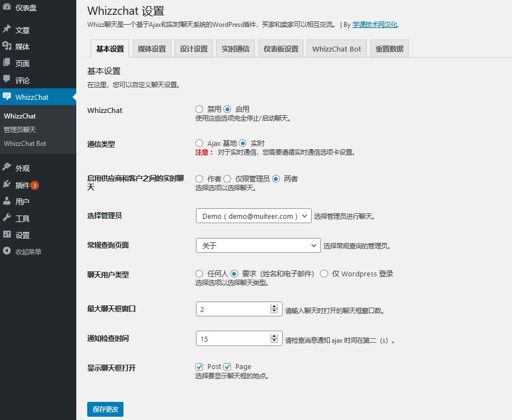Open the 常规查询页面 关于 dropdown

click(258, 246)
